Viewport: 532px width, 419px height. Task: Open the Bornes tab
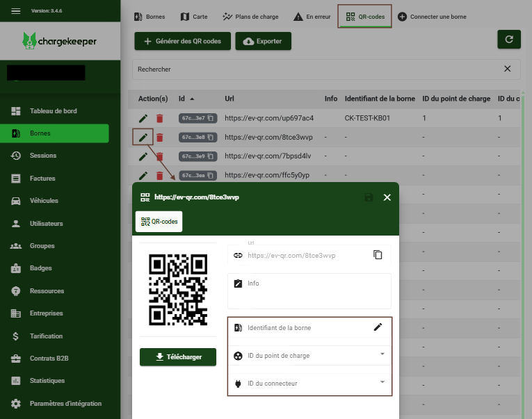click(x=150, y=17)
